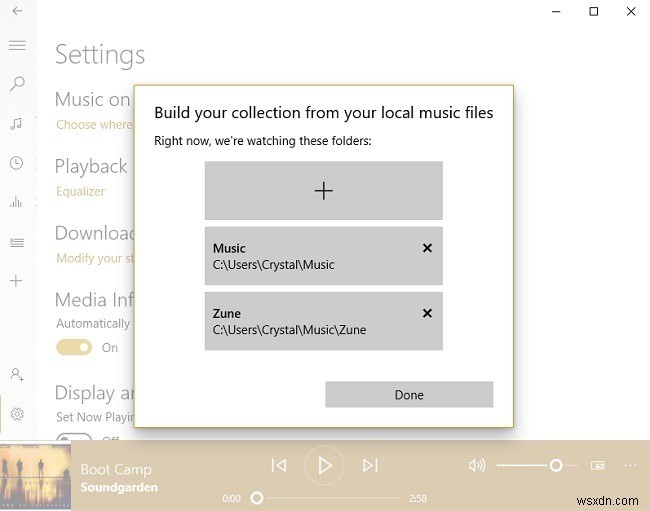Open Playlists list icon in sidebar
This screenshot has height=511, width=650.
(x=17, y=242)
